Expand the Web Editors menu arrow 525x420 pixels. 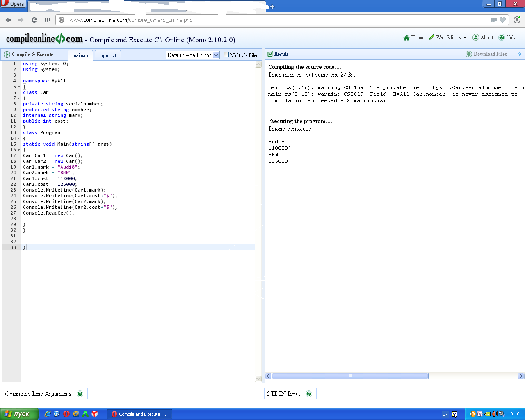tap(465, 37)
